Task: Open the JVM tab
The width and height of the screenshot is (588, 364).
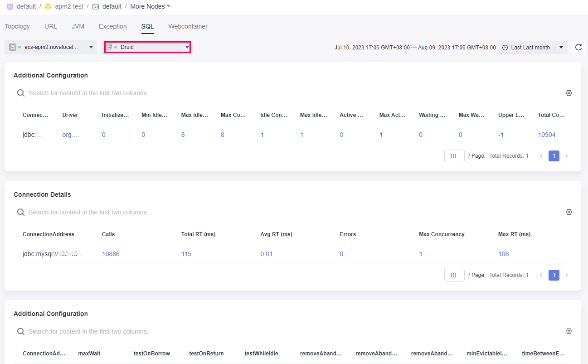Action: (78, 26)
